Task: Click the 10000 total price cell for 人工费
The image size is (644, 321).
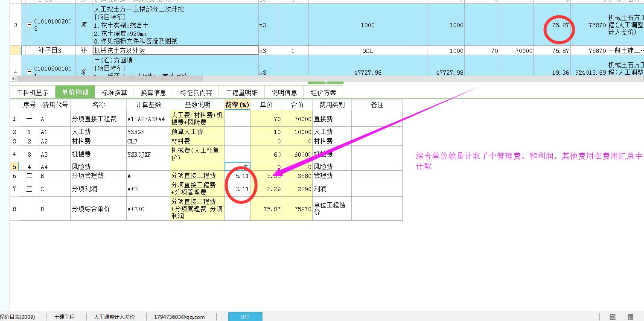Action: click(x=297, y=132)
